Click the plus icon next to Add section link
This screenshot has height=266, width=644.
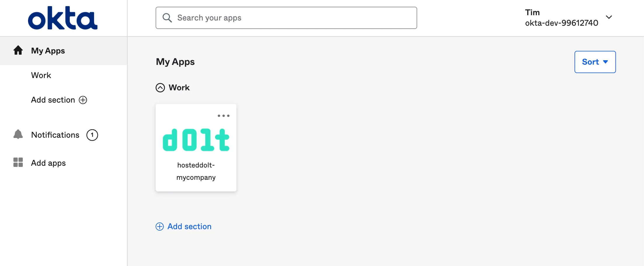[x=159, y=226]
